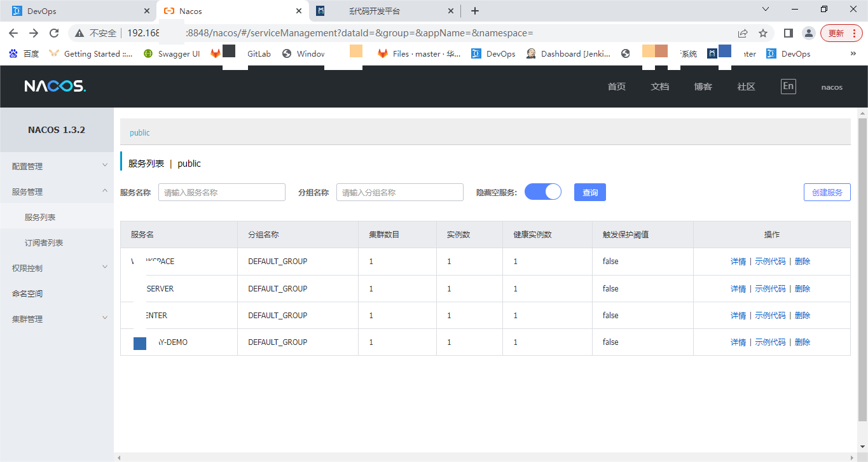Open 示例代码 for the SERVER service row
The image size is (868, 462).
(770, 289)
